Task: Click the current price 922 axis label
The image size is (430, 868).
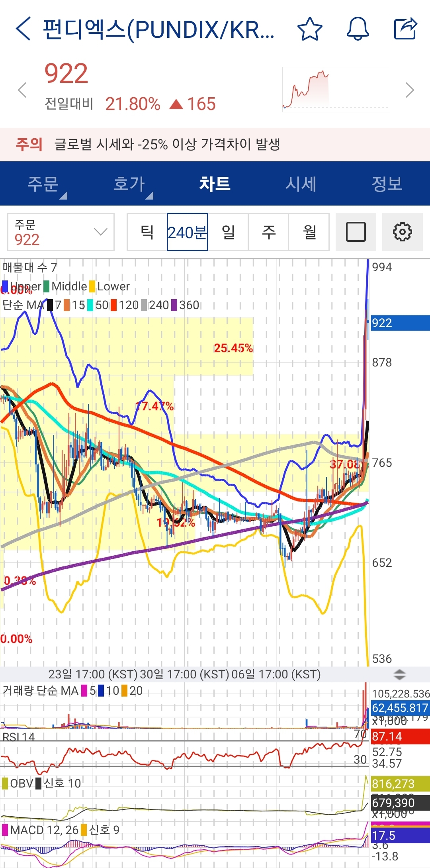Action: (400, 323)
